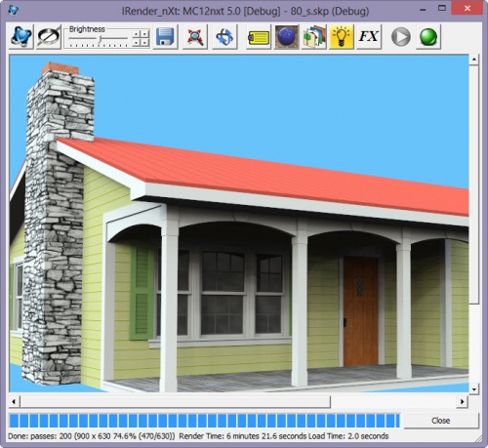This screenshot has width=488, height=448.
Task: Click the blue render progress bar
Action: click(205, 420)
